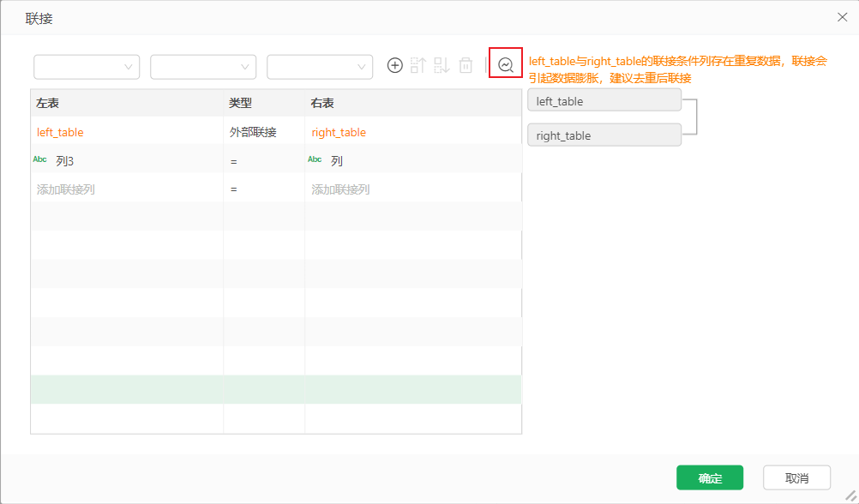
Task: Select the move row up icon
Action: coord(418,64)
